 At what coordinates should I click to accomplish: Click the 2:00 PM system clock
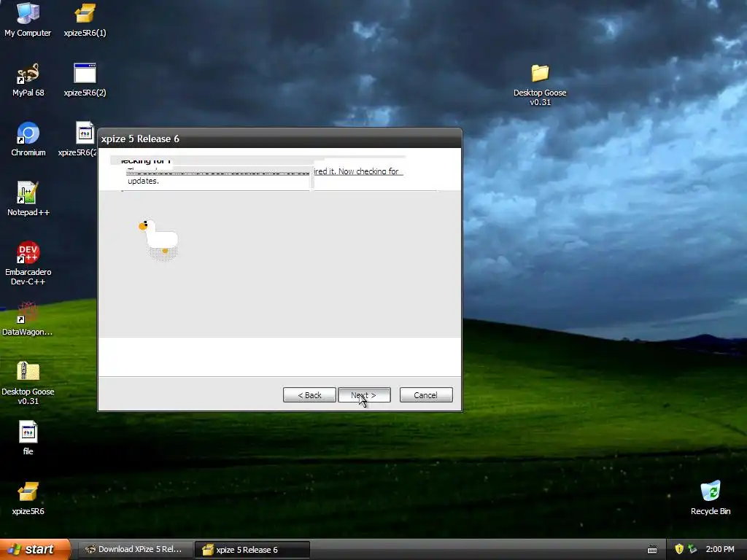pyautogui.click(x=720, y=549)
